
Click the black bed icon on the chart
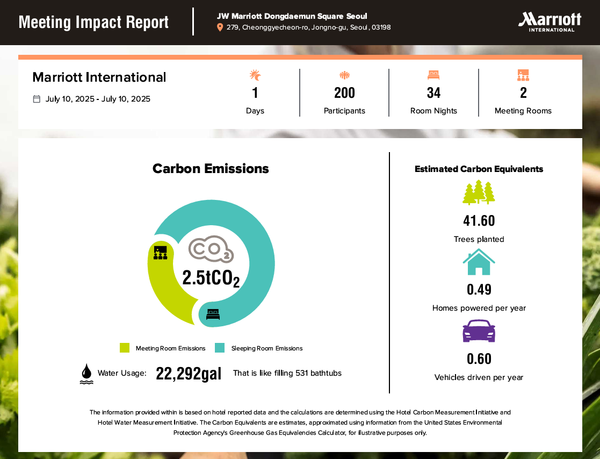(x=213, y=314)
